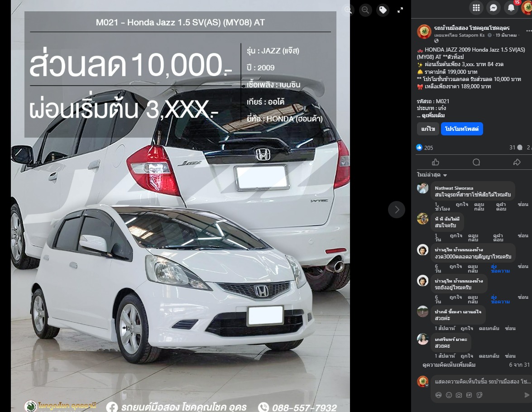This screenshot has width=532, height=412.
Task: Open the post options three-dots menu
Action: coord(529,30)
